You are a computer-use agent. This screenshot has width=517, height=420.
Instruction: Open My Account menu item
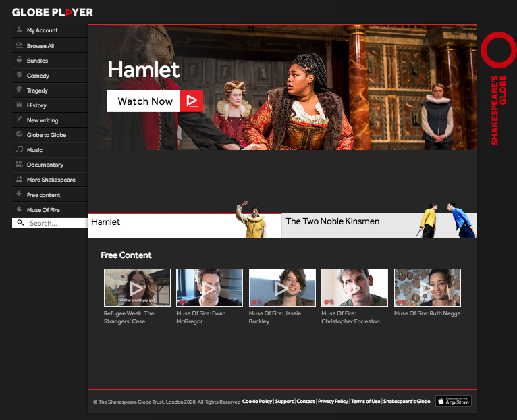tap(50, 30)
